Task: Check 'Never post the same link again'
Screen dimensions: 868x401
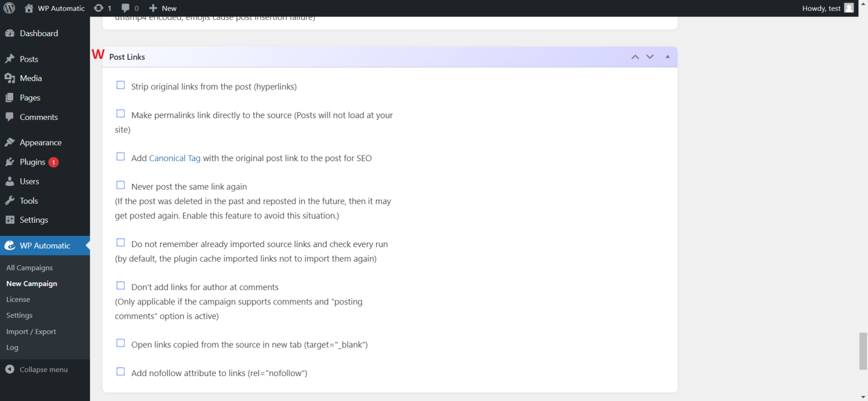Action: [120, 184]
